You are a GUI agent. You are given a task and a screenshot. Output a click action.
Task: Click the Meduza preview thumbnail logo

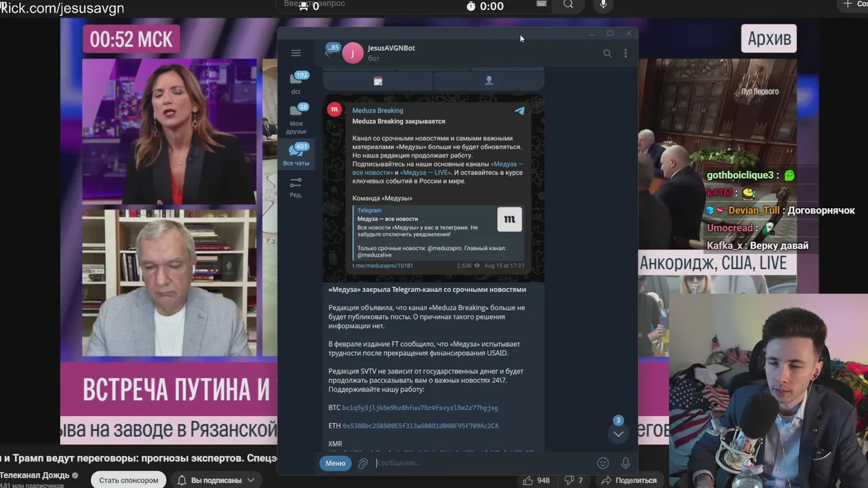coord(509,220)
